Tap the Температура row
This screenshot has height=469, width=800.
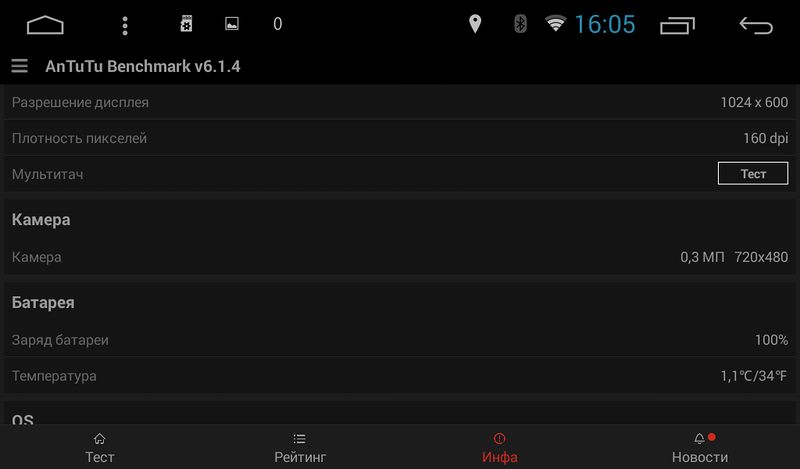tap(400, 376)
